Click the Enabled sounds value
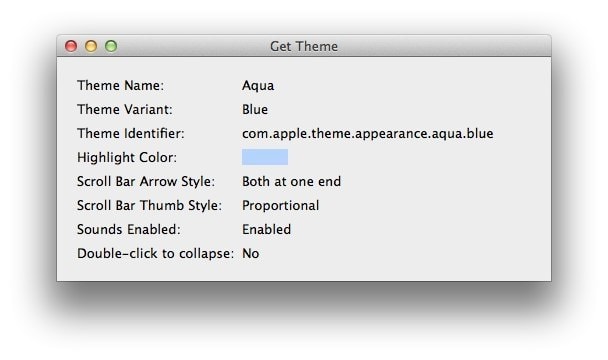 266,230
